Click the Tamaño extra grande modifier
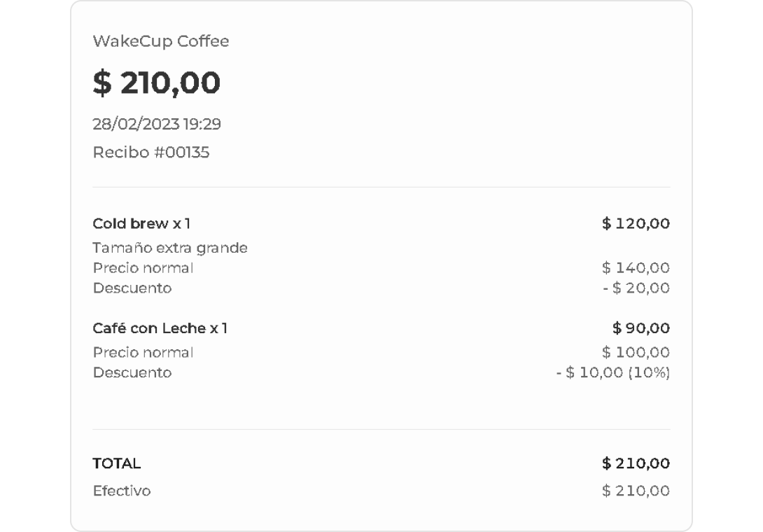Screen dimensions: 763x532 click(x=170, y=248)
